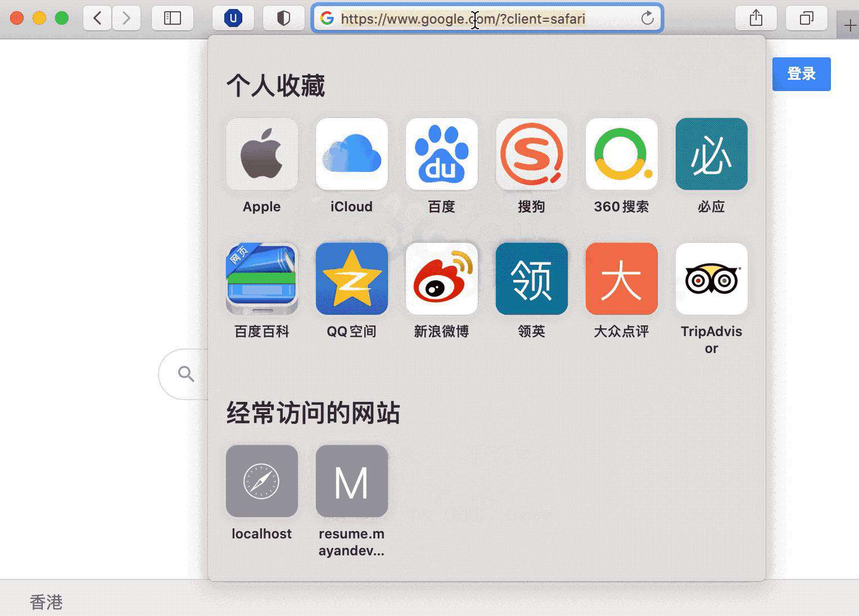The width and height of the screenshot is (859, 616).
Task: Close the Safari window
Action: 17,18
